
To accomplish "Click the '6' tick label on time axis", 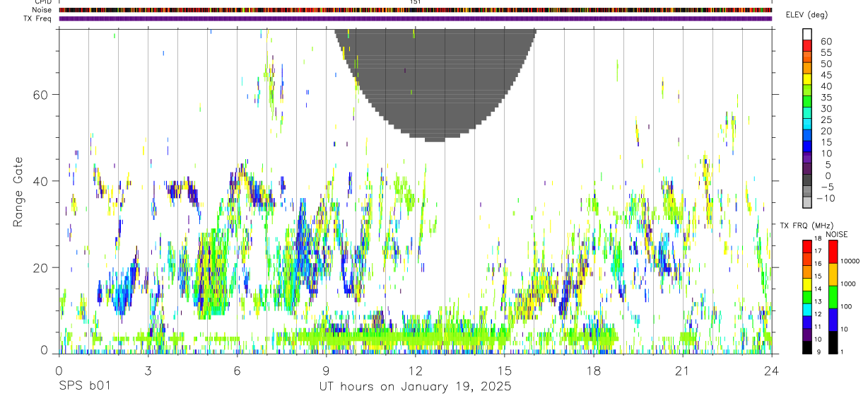I will click(x=237, y=371).
